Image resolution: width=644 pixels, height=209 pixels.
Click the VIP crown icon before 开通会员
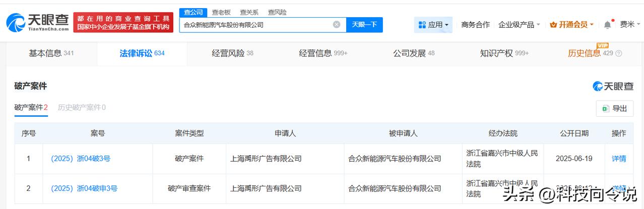[553, 25]
